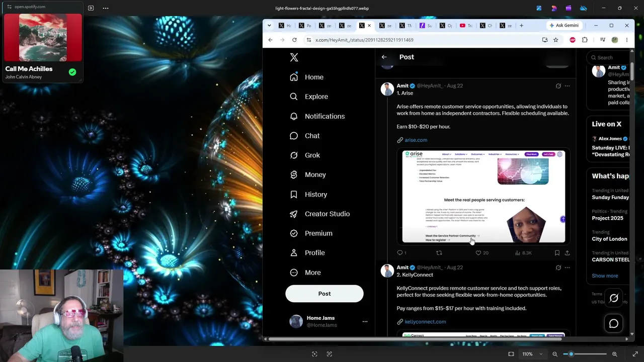Open Grok in X sidebar

pos(305,155)
